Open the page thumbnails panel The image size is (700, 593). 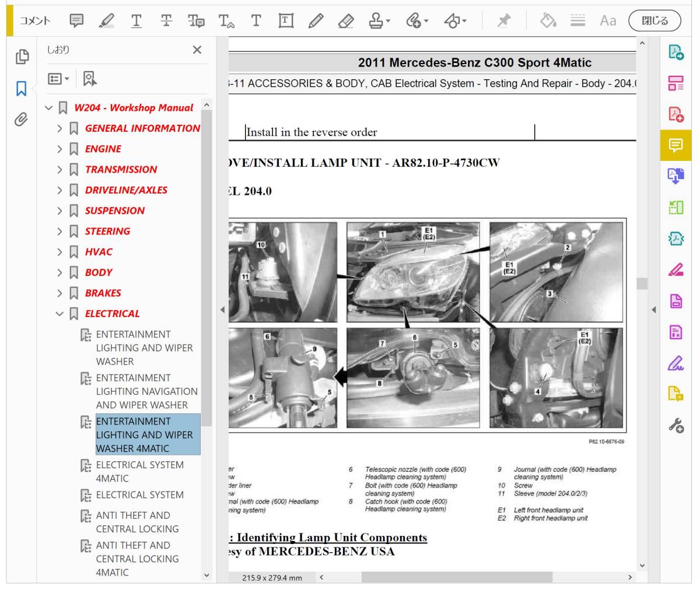coord(22,57)
